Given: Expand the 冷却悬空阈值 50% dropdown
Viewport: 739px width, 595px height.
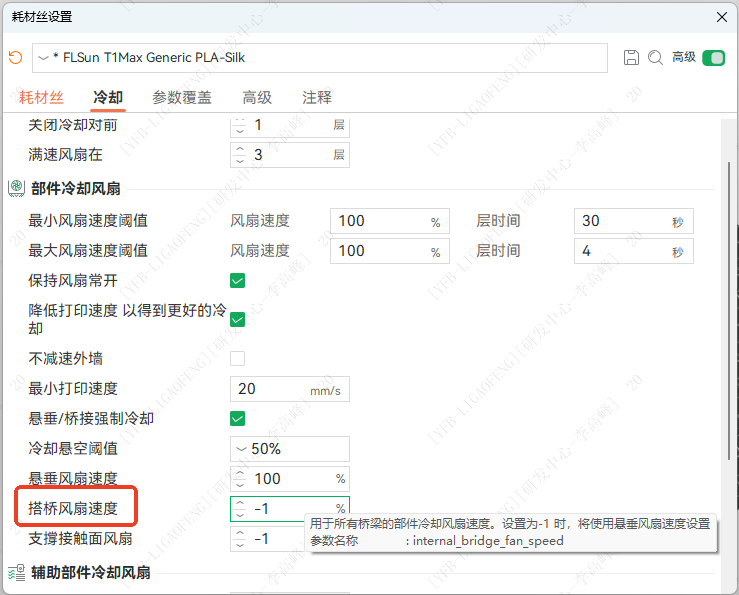Looking at the screenshot, I should coord(290,449).
